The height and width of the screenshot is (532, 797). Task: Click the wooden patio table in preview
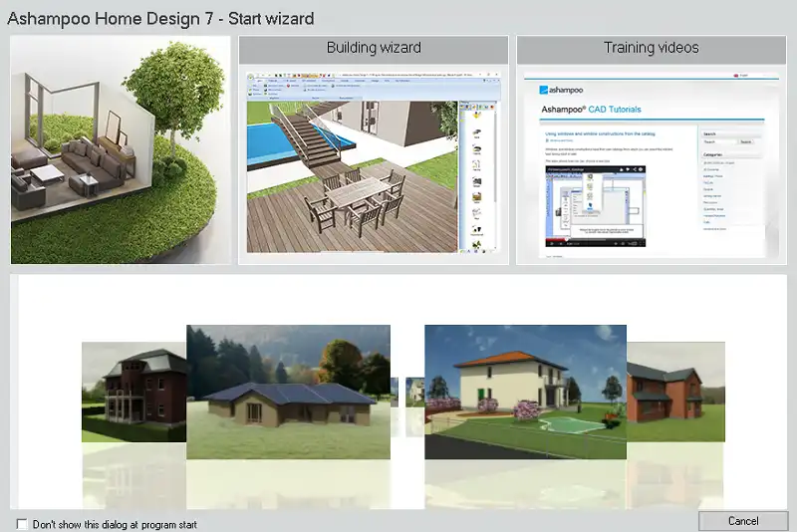click(x=360, y=194)
